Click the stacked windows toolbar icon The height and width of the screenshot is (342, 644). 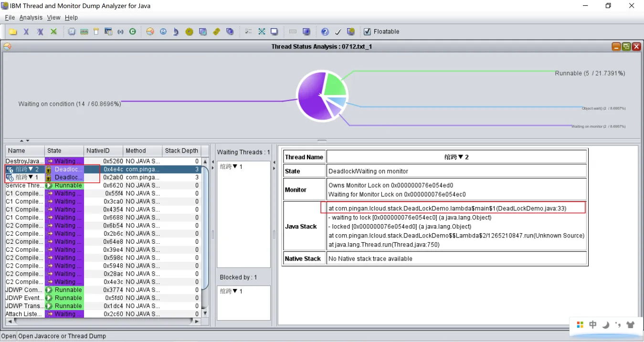tap(230, 31)
